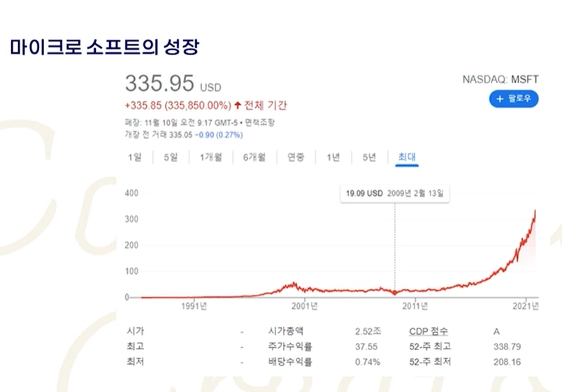Click the red up arrow beside 전체 기간
The height and width of the screenshot is (392, 562).
pos(237,106)
